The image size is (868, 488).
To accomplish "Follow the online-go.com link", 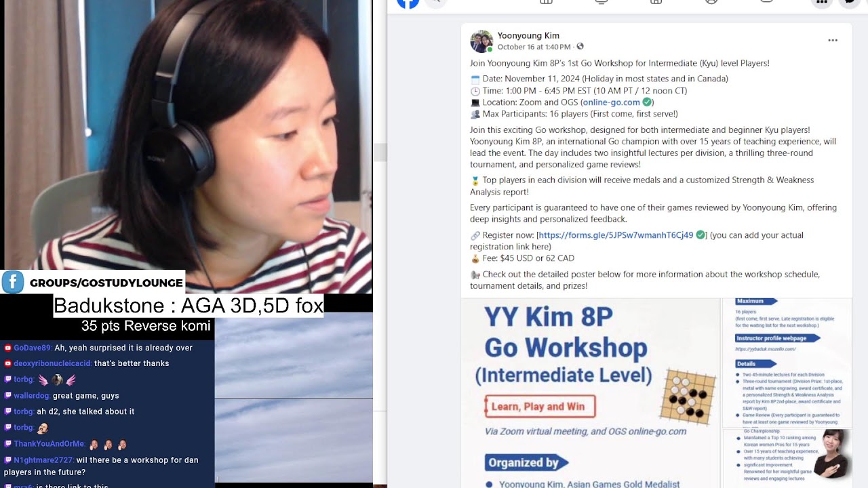I will (x=611, y=102).
